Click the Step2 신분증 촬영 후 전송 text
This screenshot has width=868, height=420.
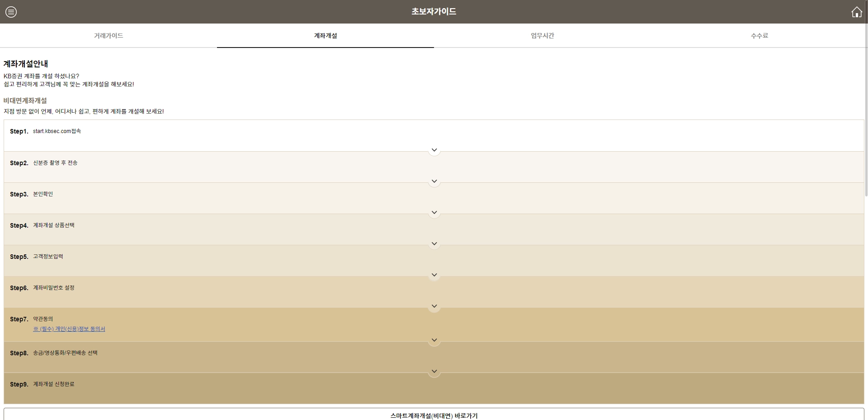pyautogui.click(x=55, y=163)
